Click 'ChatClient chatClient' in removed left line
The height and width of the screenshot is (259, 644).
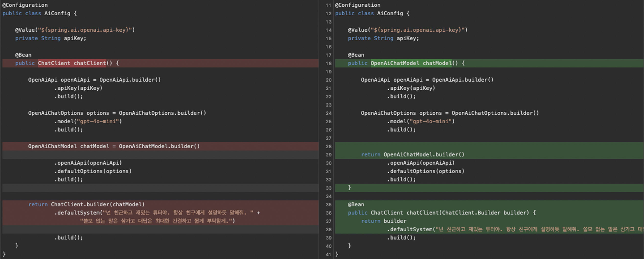click(72, 63)
